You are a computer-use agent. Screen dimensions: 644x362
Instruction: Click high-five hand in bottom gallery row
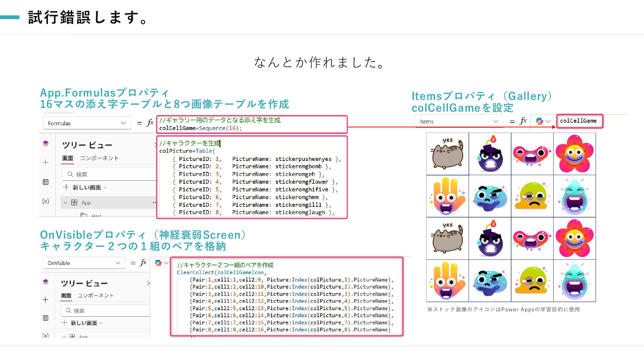(x=447, y=281)
